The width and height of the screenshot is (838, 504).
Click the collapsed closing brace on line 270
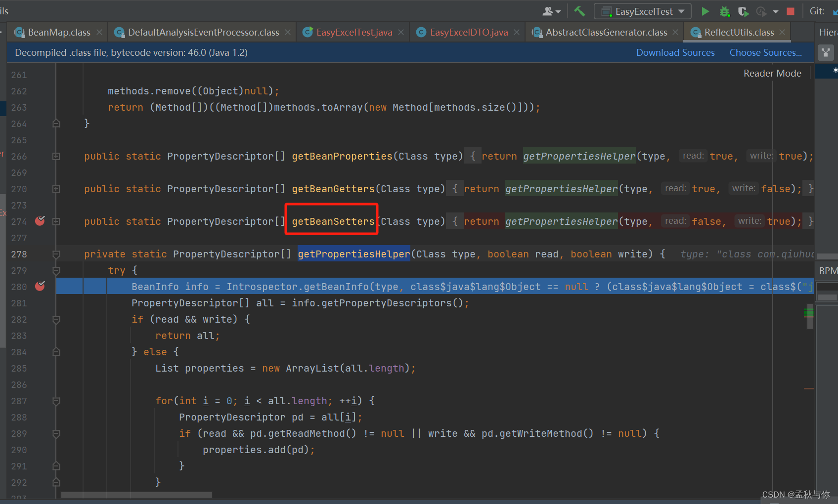pyautogui.click(x=810, y=189)
